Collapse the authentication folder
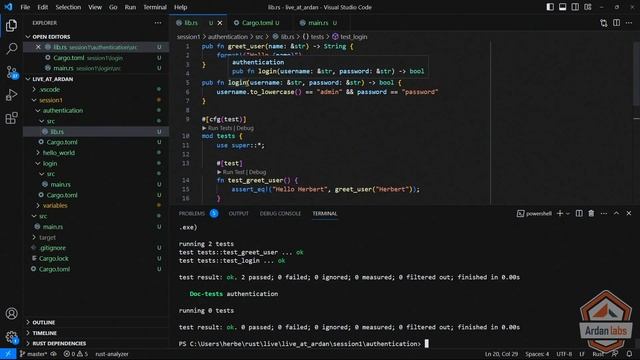The image size is (640, 360). [62, 111]
